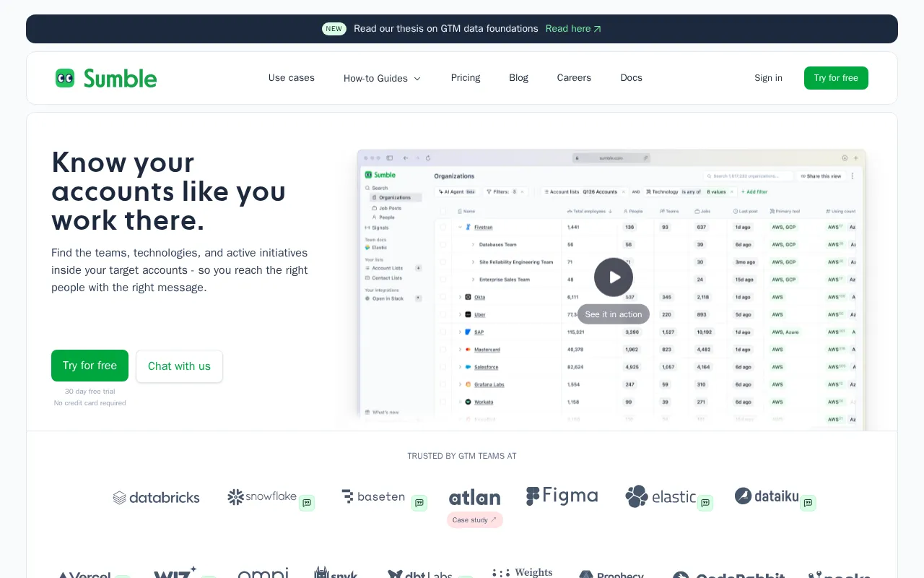The image size is (924, 578).
Task: Open the How-to Guides menu
Action: click(x=382, y=78)
